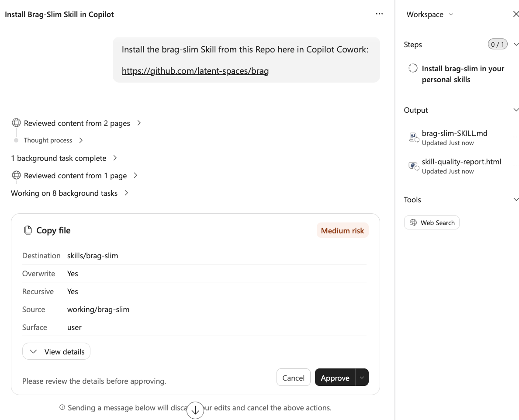This screenshot has width=519, height=420.
Task: Click the globe icon next to Reviewed content from 2 pages
Action: coord(16,123)
